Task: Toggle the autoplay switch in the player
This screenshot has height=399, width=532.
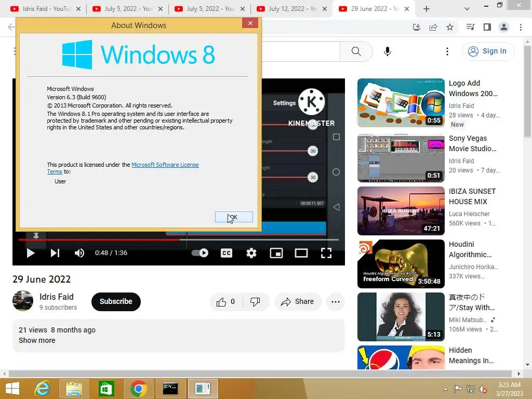Action: click(x=200, y=253)
